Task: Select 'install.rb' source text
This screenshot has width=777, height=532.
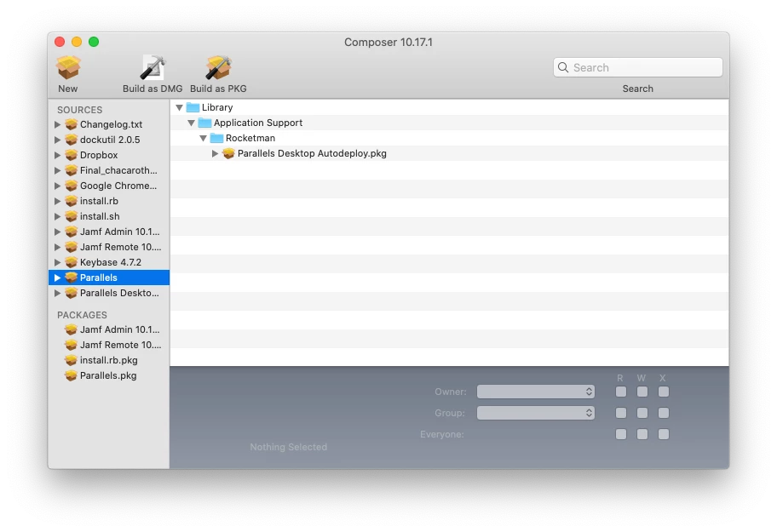Action: point(99,201)
